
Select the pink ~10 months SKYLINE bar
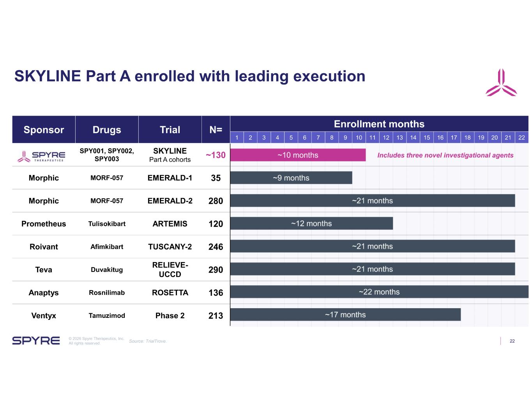(x=298, y=155)
